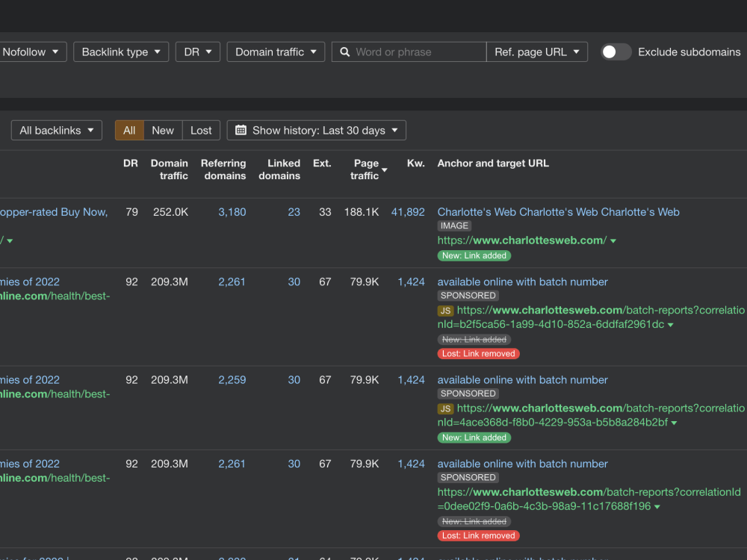Switch to the New tab
This screenshot has height=560, width=747.
(x=163, y=131)
